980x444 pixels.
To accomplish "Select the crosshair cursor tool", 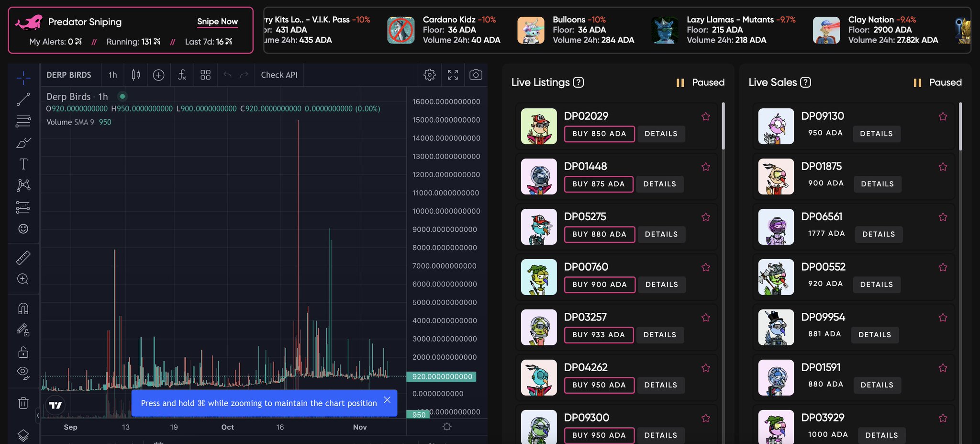I will tap(23, 78).
